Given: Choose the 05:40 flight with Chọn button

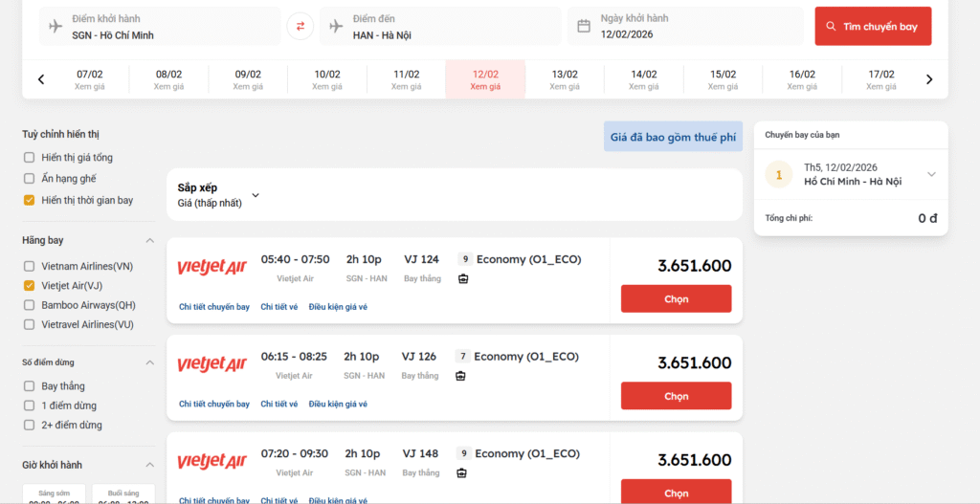Looking at the screenshot, I should pyautogui.click(x=676, y=298).
